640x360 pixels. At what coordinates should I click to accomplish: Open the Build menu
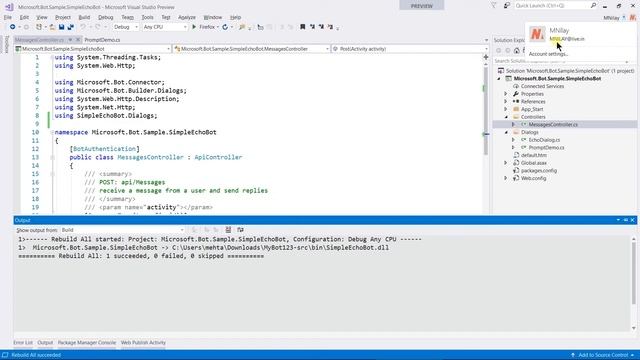[84, 18]
